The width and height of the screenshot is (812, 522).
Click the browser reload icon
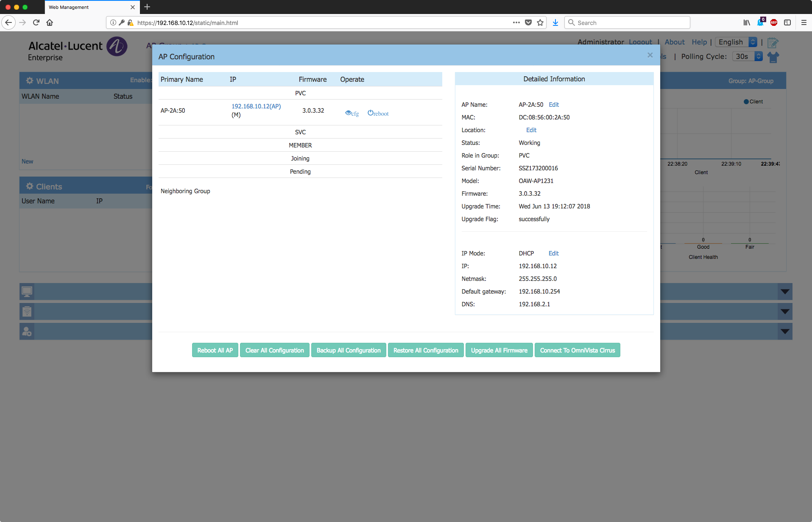tap(36, 22)
